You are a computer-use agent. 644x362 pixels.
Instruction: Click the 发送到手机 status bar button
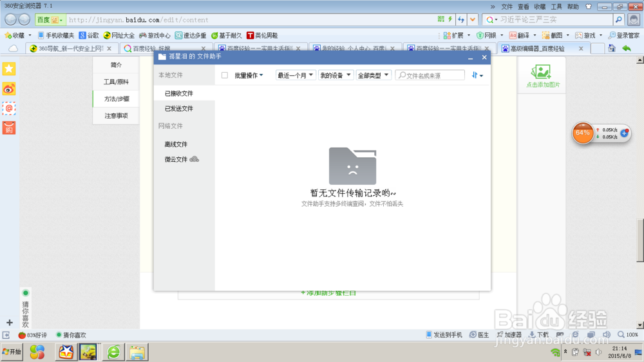point(444,335)
